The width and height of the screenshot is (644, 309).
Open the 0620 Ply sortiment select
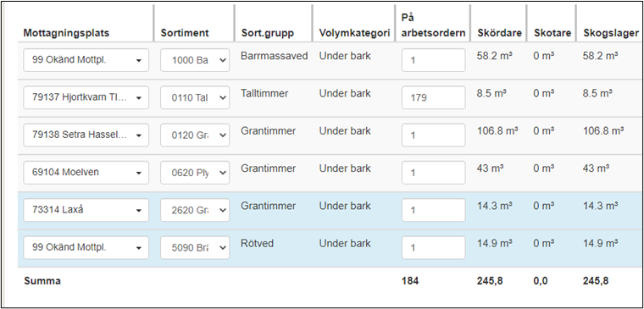195,173
